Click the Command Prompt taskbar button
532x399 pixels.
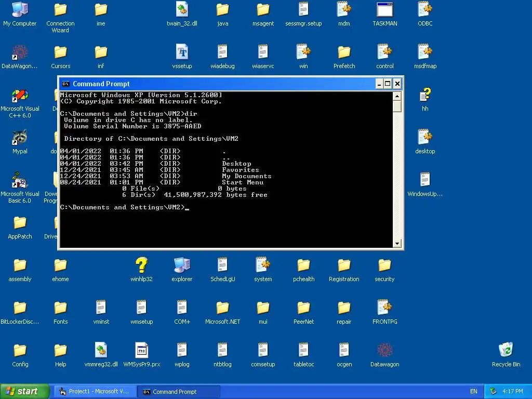click(178, 392)
